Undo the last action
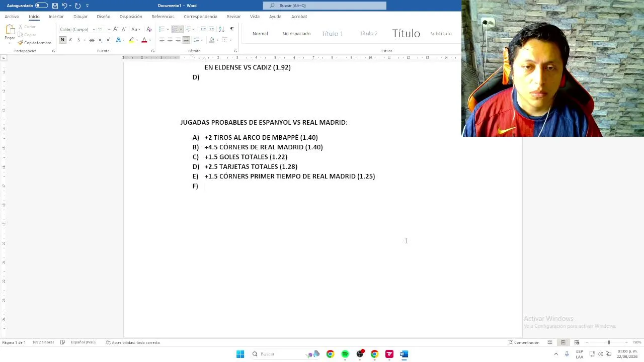 pyautogui.click(x=64, y=6)
